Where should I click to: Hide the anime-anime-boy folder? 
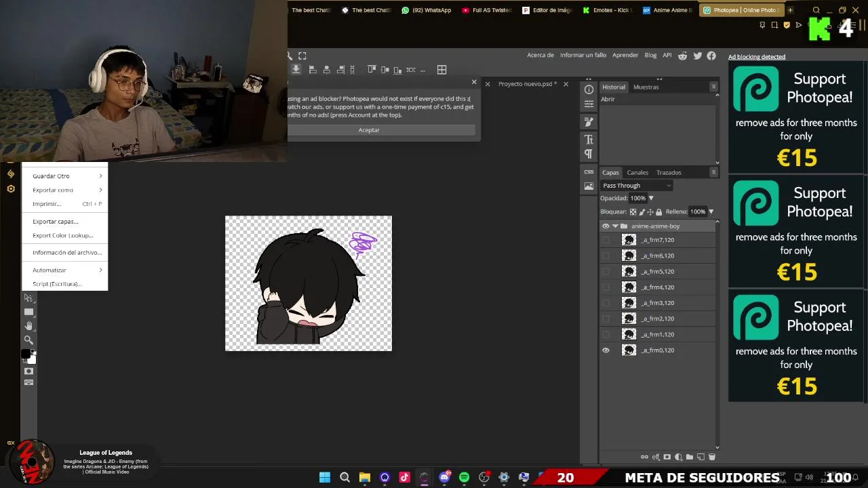[x=606, y=226]
